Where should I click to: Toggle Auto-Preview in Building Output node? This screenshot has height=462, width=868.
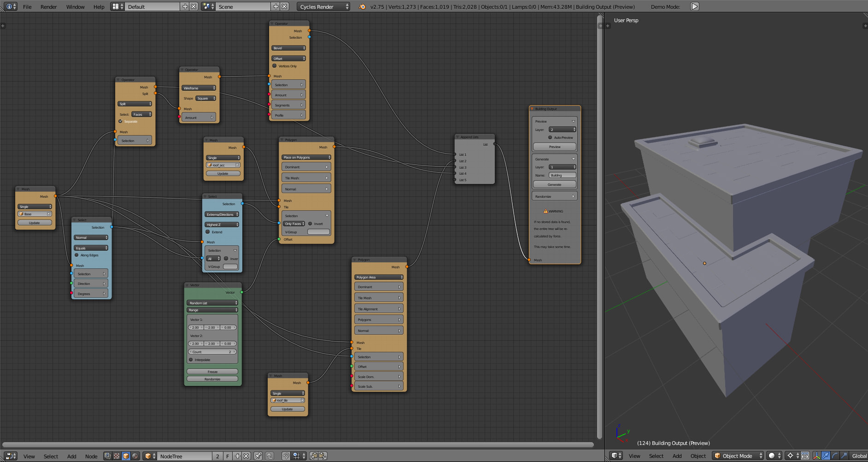(x=550, y=137)
